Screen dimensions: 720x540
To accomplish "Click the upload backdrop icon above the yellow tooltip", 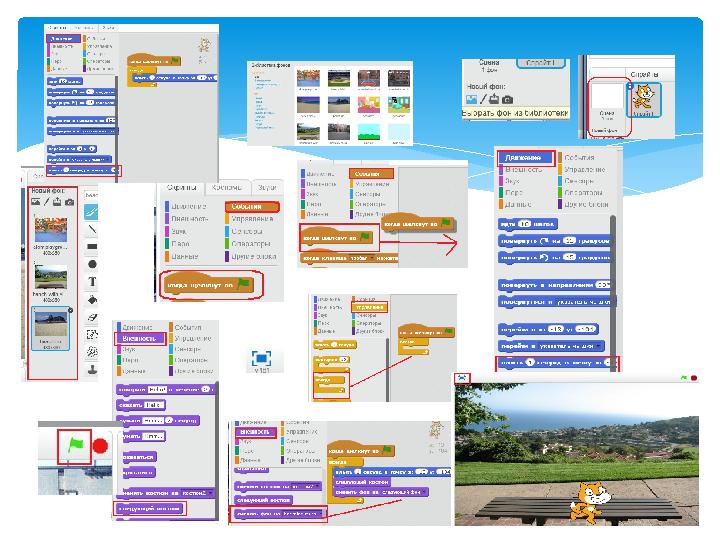I will (x=494, y=99).
